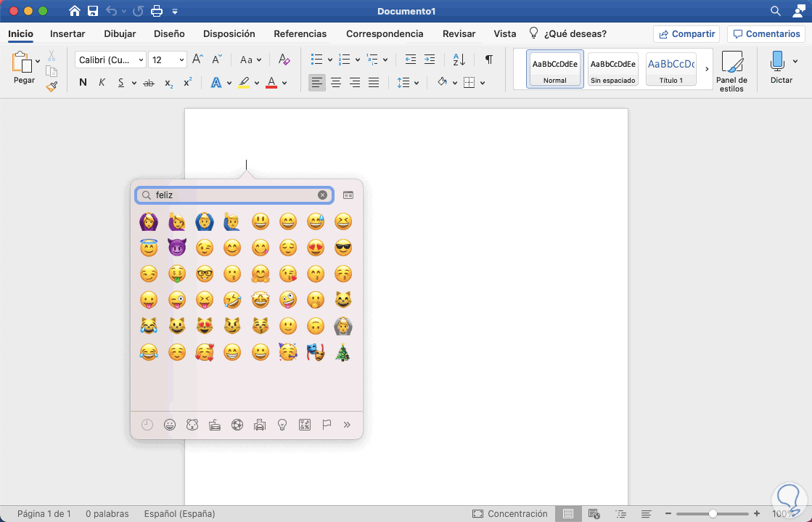The height and width of the screenshot is (522, 812).
Task: Toggle bold formatting with N button
Action: tap(83, 83)
